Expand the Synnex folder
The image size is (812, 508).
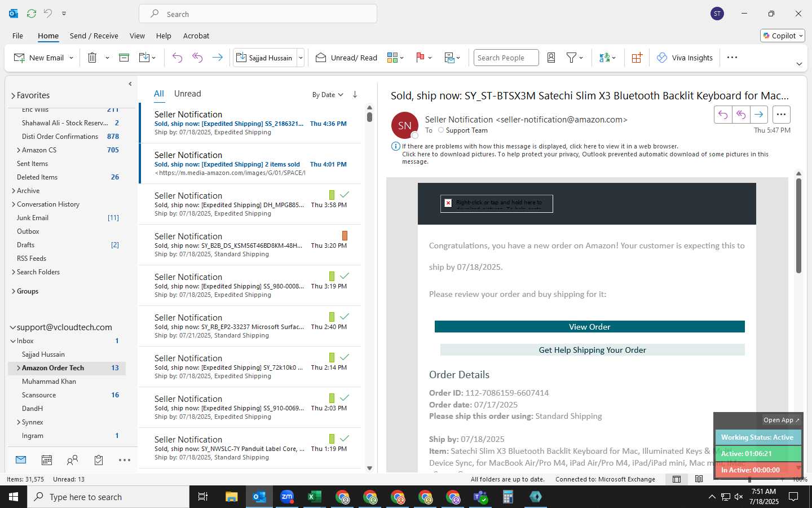(x=19, y=422)
